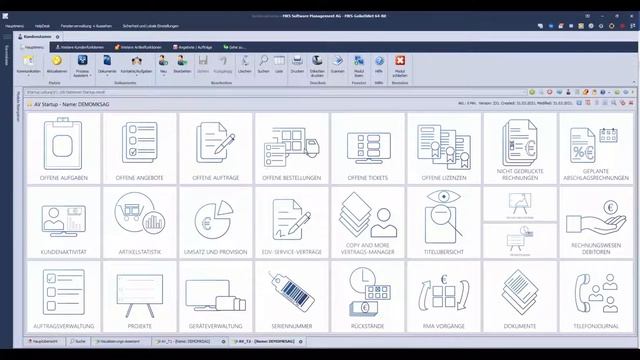Open the Offene Aufträge tile

[216, 149]
